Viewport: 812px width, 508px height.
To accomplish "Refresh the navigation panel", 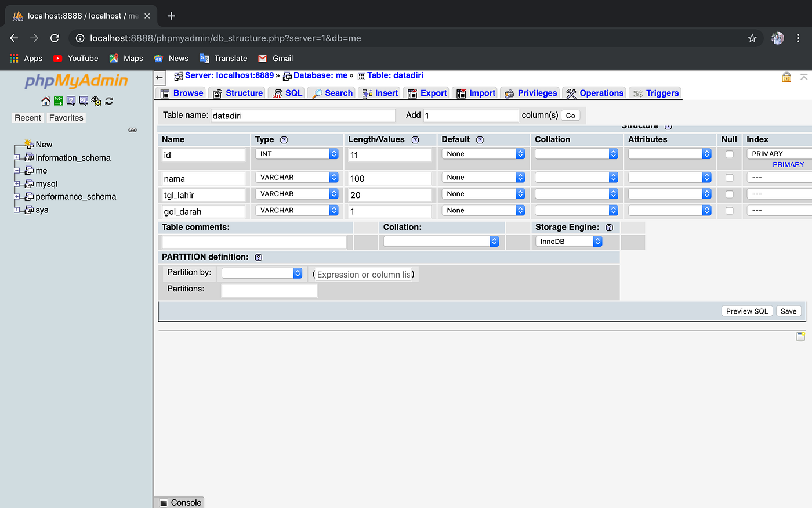I will pyautogui.click(x=109, y=100).
